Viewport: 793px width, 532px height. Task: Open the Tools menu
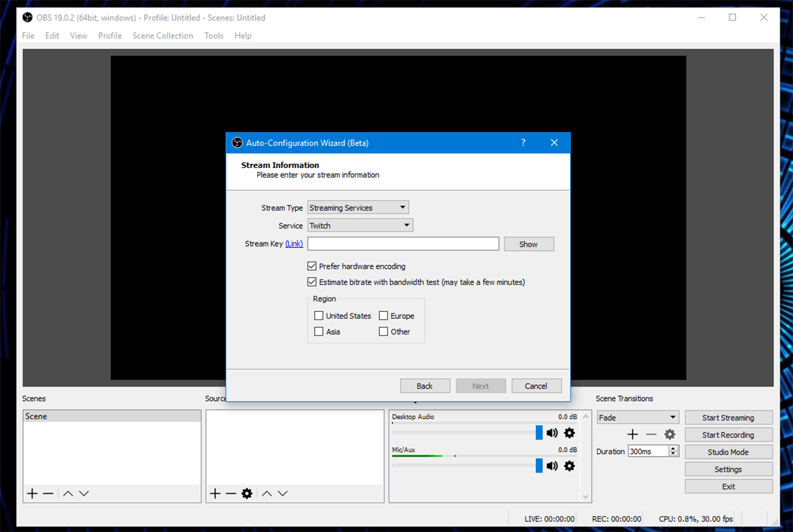(x=213, y=36)
